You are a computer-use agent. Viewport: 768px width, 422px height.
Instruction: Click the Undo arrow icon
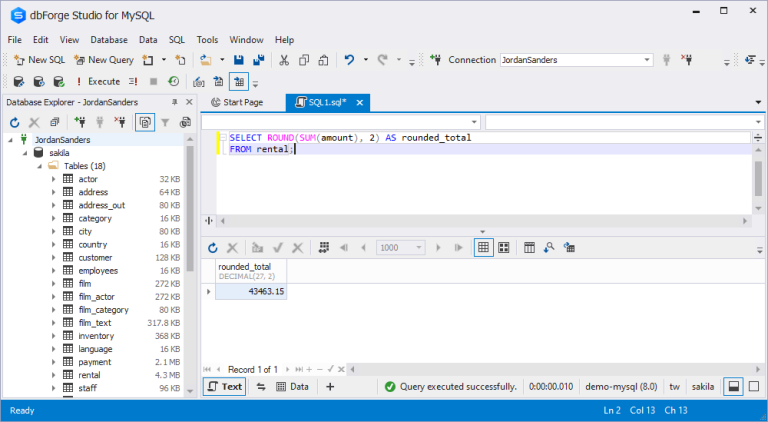(x=350, y=60)
